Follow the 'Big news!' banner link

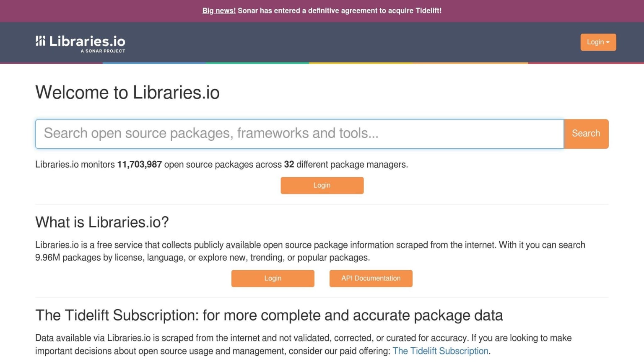click(219, 10)
